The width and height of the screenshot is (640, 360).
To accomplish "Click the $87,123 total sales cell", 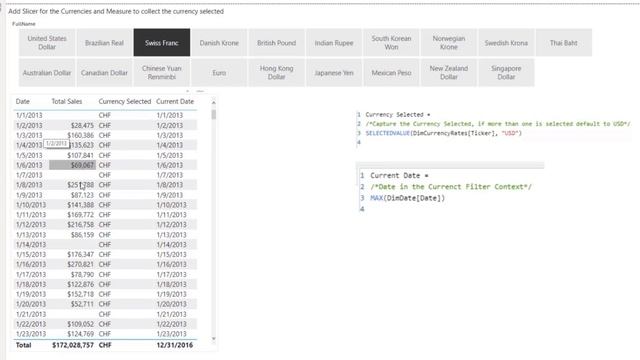I will [82, 195].
